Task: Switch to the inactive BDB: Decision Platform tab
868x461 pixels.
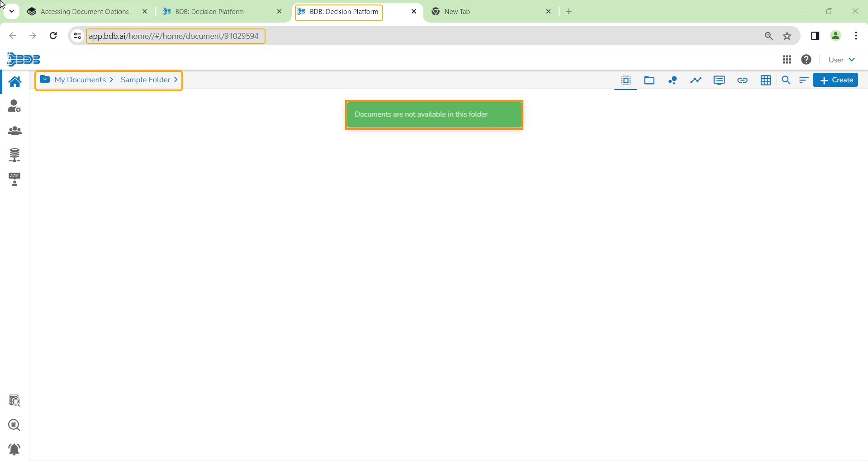Action: click(x=209, y=12)
